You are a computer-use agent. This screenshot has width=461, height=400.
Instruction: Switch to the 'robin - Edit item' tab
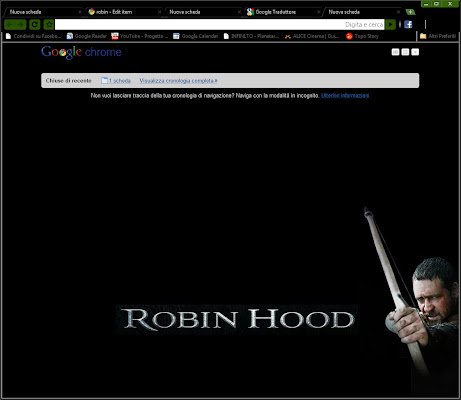tap(123, 12)
